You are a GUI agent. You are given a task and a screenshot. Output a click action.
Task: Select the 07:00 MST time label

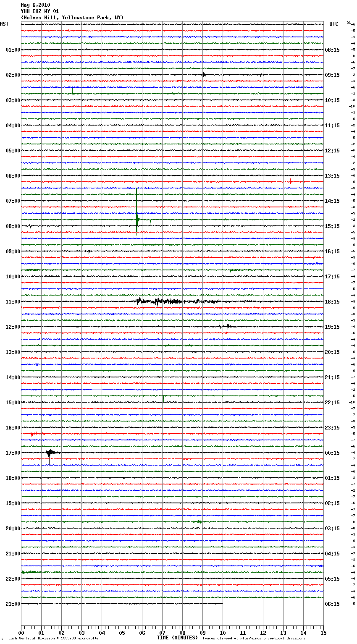pos(13,201)
